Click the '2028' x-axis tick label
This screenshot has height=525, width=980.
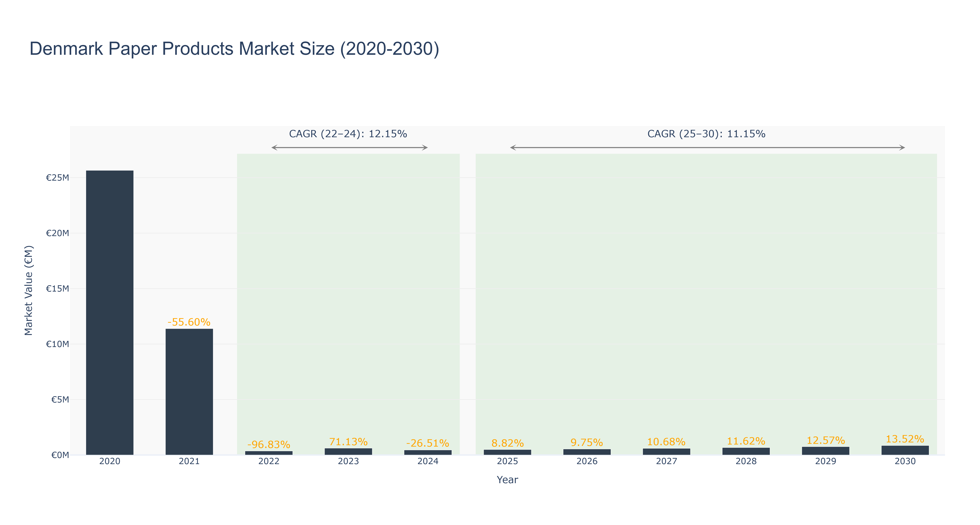click(746, 461)
